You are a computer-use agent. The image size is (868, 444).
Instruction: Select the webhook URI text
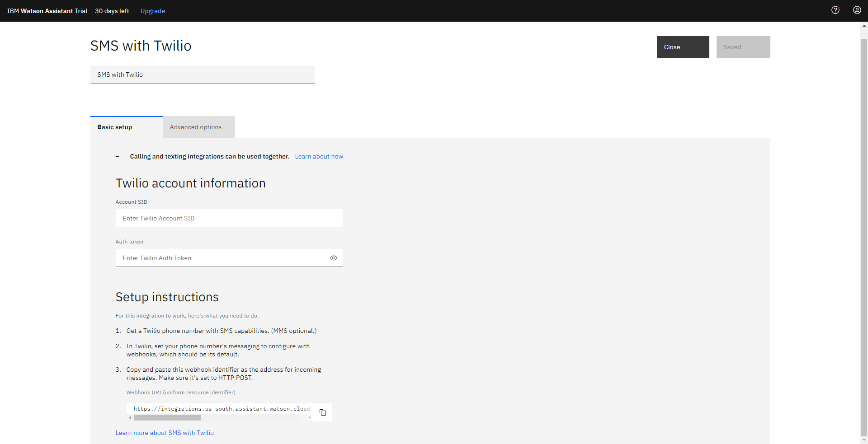pos(222,409)
